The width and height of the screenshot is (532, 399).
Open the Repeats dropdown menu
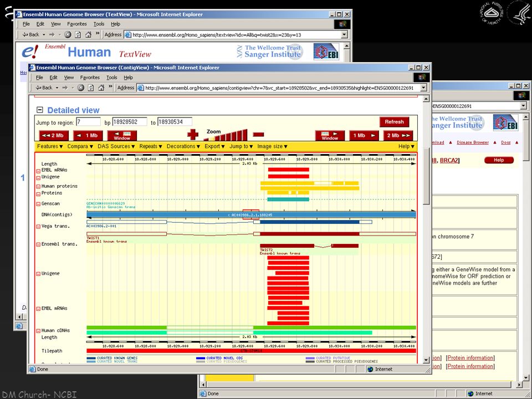click(151, 146)
